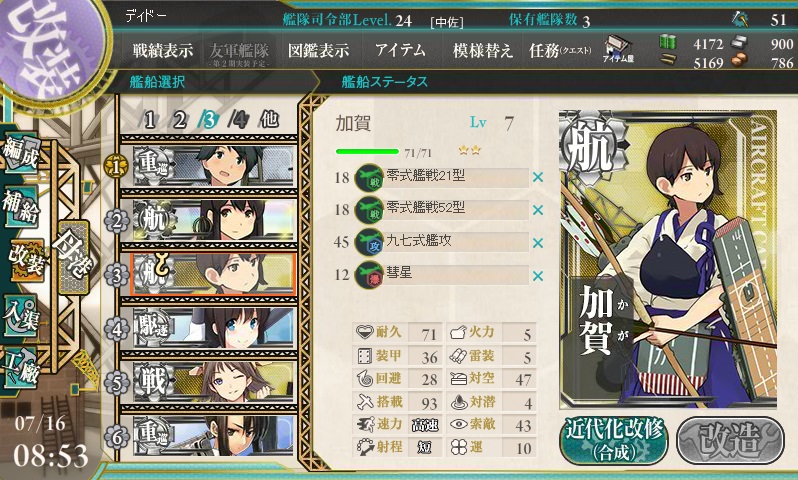Click the 零式艦戦21型 fighter equipment icon
Viewport: 798px width, 480px height.
[369, 178]
